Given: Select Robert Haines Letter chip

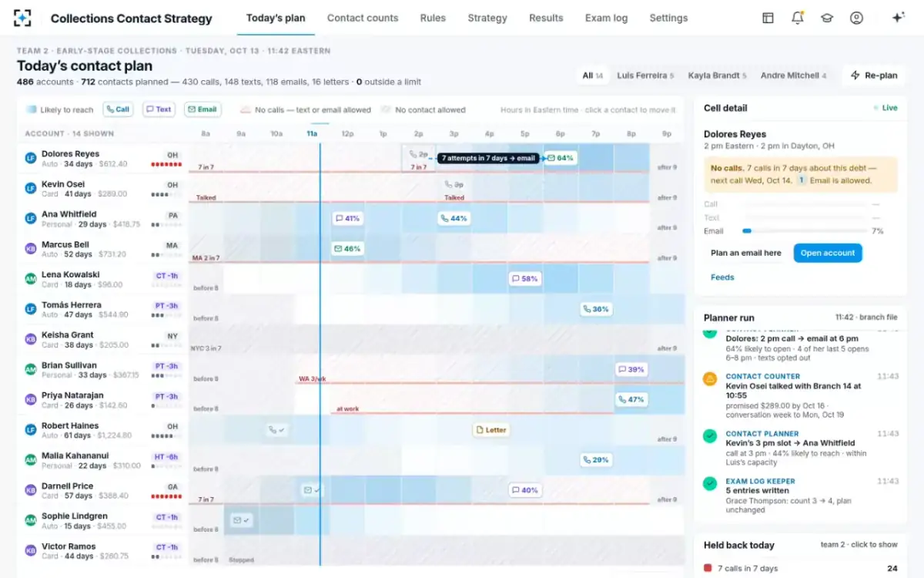Looking at the screenshot, I should 491,430.
